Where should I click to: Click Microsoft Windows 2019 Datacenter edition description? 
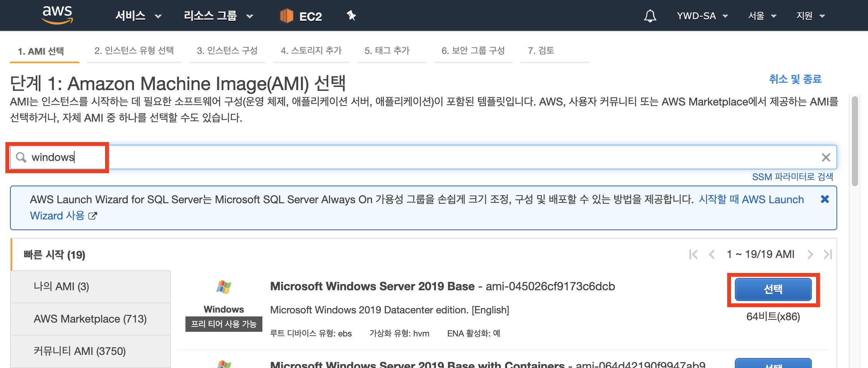389,310
